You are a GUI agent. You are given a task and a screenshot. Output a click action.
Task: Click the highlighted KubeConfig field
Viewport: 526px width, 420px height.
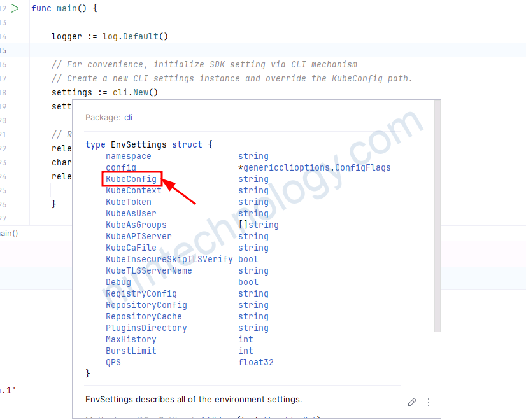coord(131,179)
